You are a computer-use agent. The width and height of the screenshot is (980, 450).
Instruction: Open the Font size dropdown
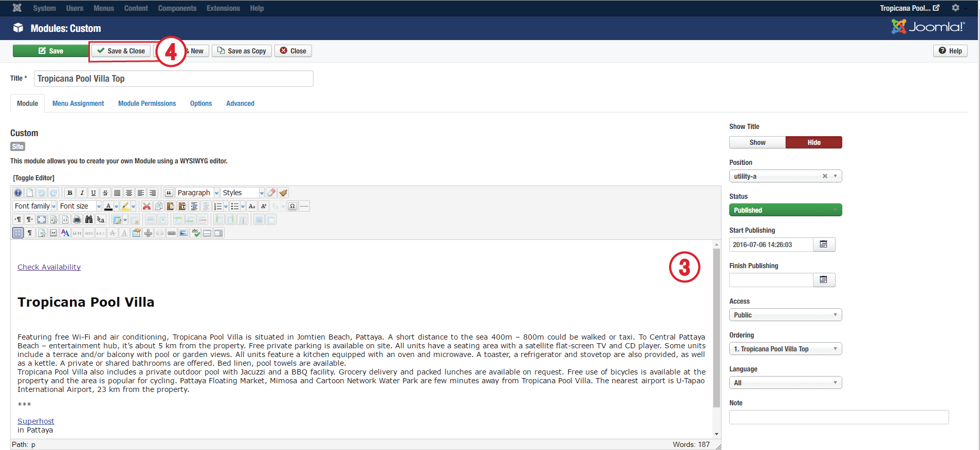click(x=80, y=206)
